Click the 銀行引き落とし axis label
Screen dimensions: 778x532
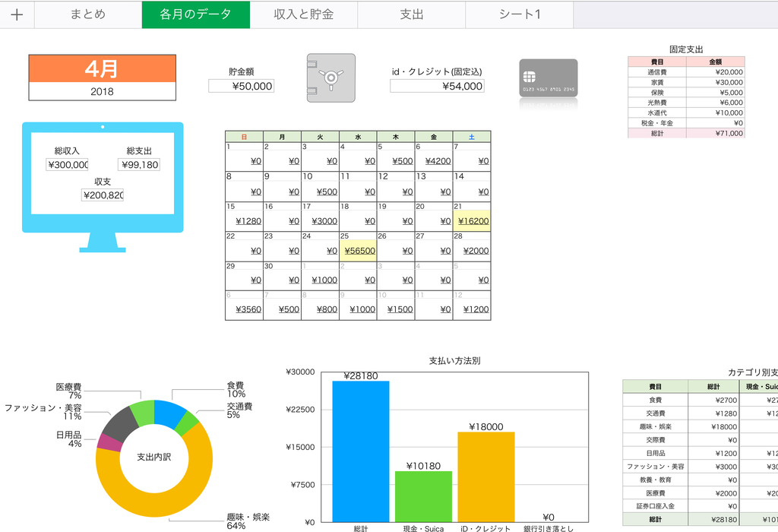click(549, 528)
